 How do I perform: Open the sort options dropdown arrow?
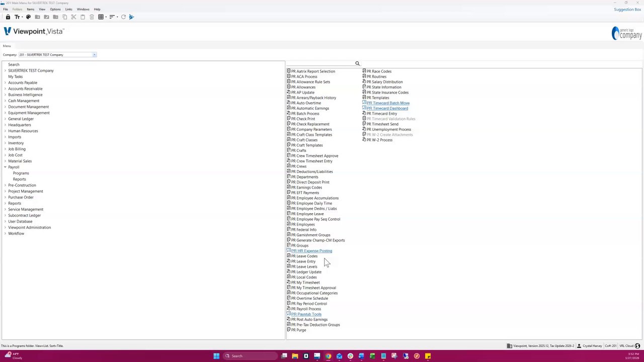pos(117,17)
